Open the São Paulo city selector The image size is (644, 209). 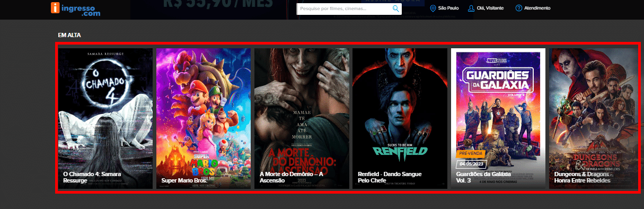(x=444, y=8)
